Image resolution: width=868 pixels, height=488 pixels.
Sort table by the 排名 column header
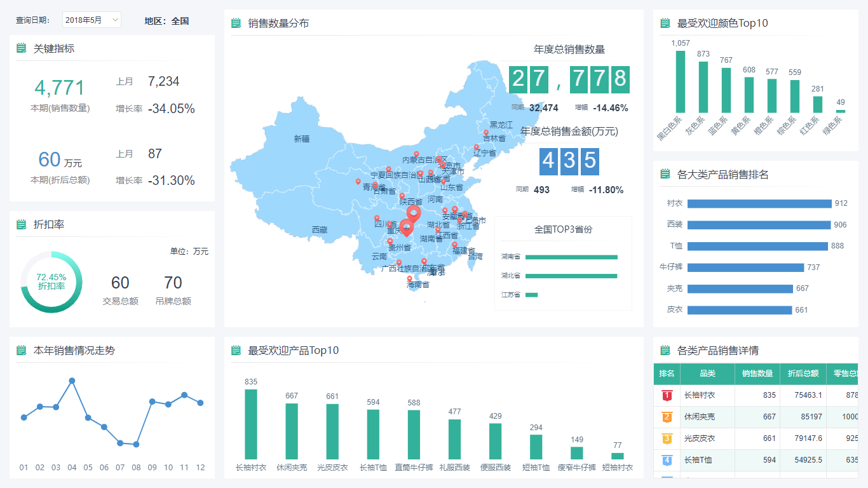coord(667,374)
